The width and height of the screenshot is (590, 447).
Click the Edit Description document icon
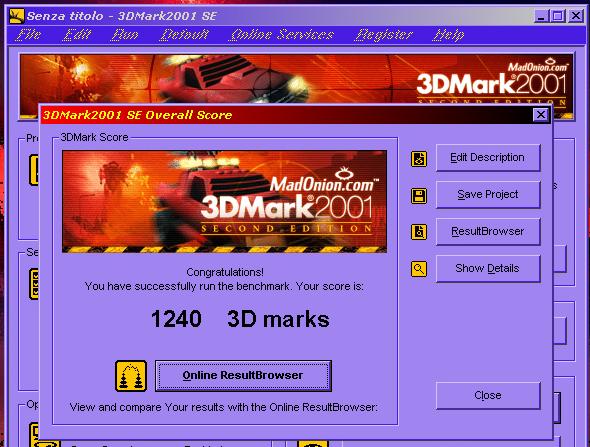[x=419, y=158]
